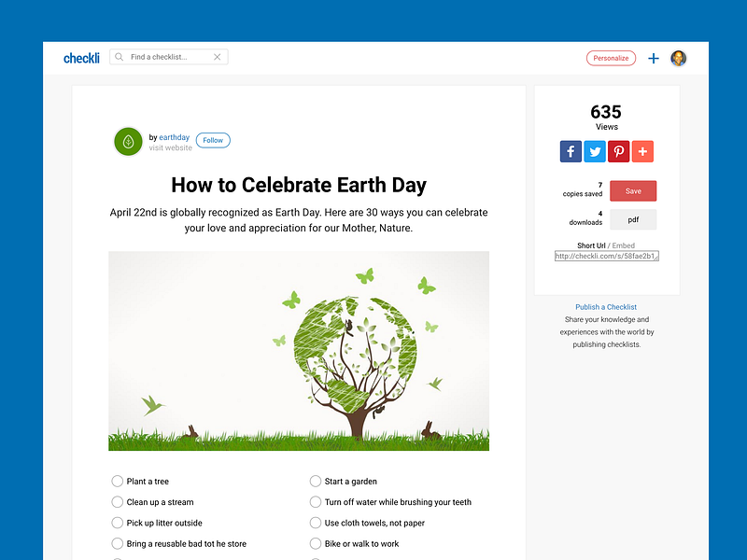Viewport: 747px width, 560px height.
Task: Click the Personalize button
Action: [611, 58]
